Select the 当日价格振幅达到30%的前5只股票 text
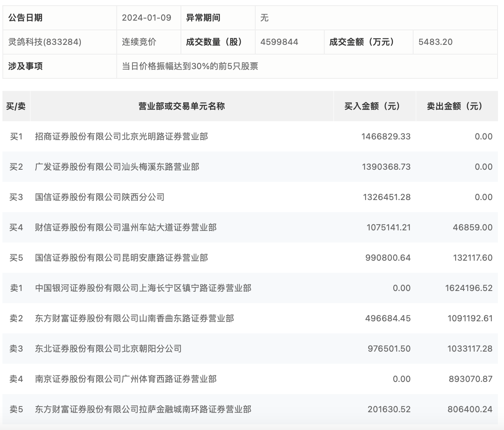Screen dimensions: 504x430 coord(190,66)
